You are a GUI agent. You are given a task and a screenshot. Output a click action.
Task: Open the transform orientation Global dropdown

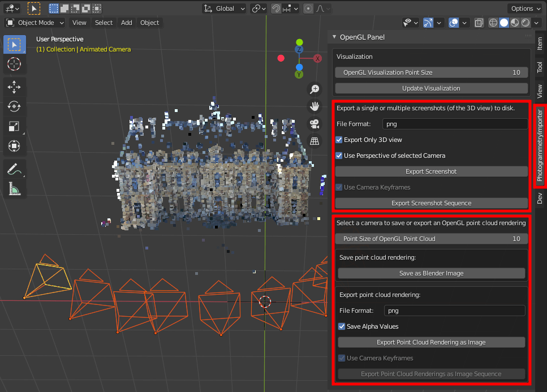[223, 8]
